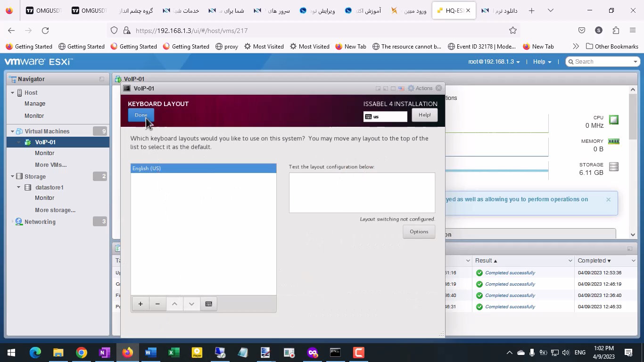Screen dimensions: 644x362
Task: Show more bookmarks with the chevron
Action: point(576,46)
